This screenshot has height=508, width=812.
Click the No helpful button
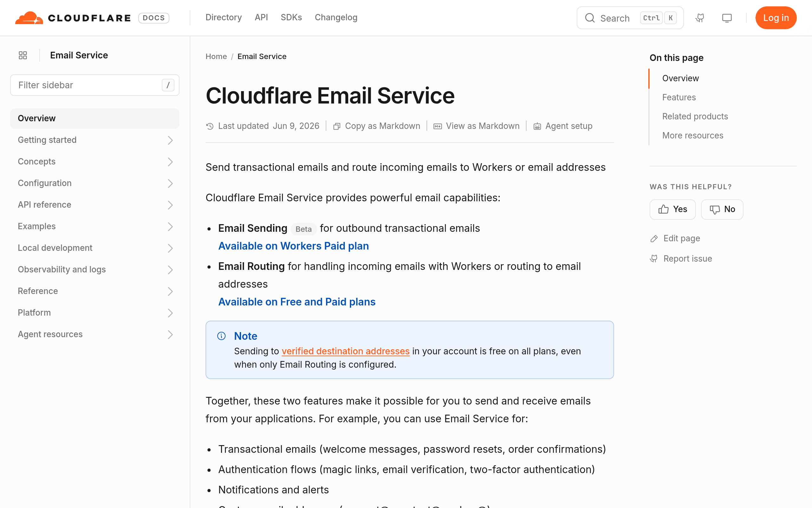(x=722, y=209)
